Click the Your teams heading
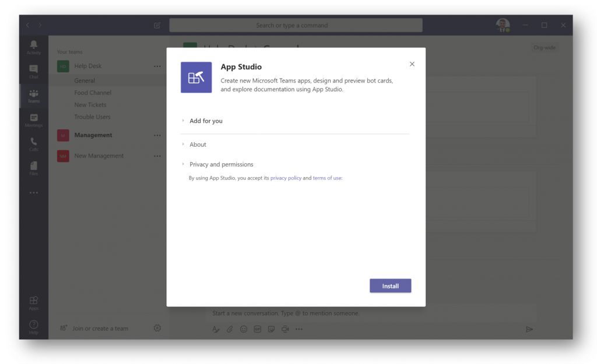Image resolution: width=597 pixels, height=364 pixels. click(70, 52)
